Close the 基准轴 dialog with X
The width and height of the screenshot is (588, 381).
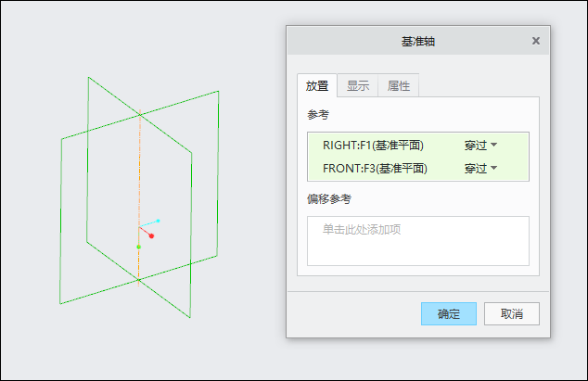tap(536, 41)
